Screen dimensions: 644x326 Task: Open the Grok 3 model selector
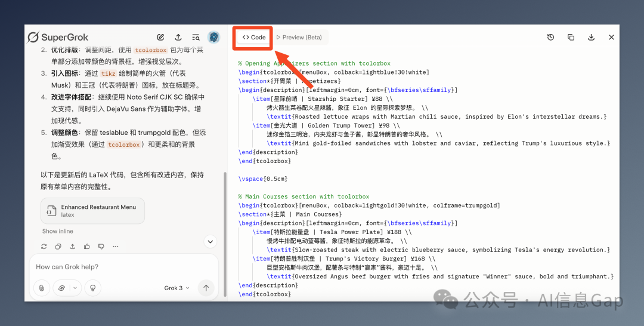[x=177, y=288]
